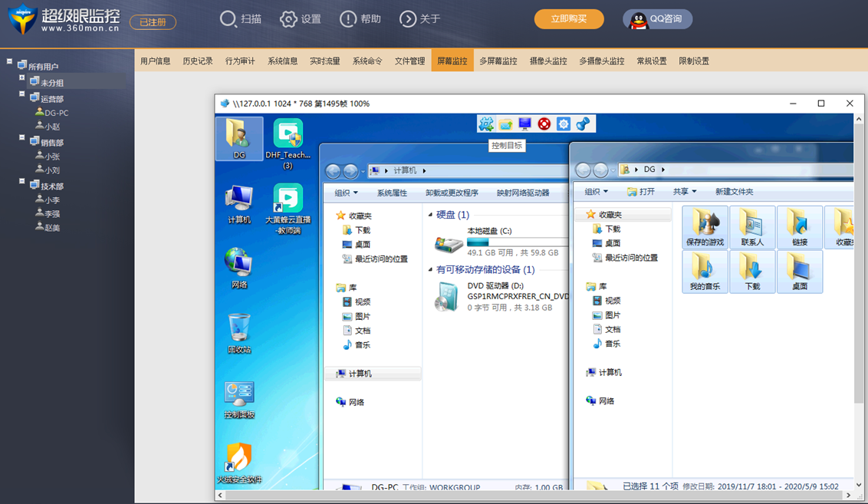Expand the 未分组 group
This screenshot has width=868, height=504.
coord(21,77)
